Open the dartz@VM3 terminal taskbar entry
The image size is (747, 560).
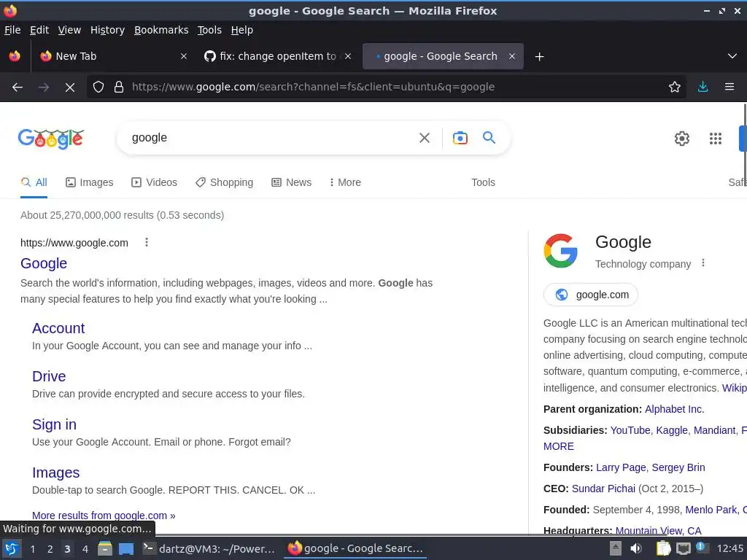[x=209, y=548]
